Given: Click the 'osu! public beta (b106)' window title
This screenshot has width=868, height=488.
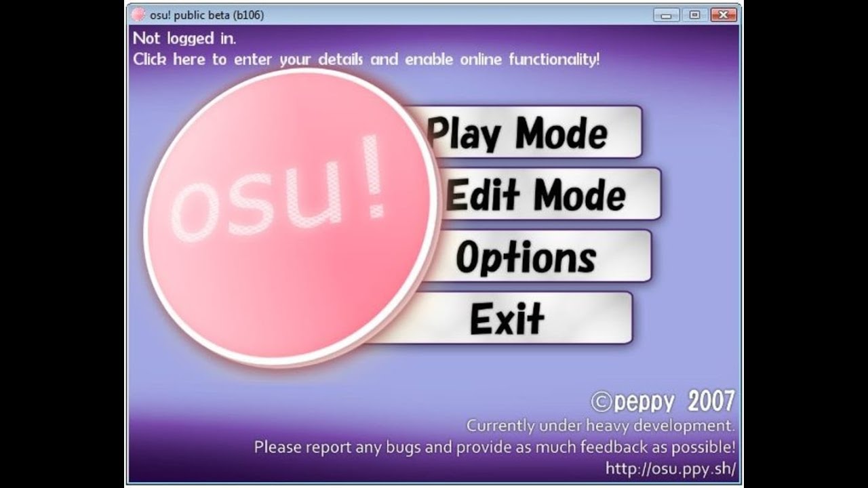Looking at the screenshot, I should [x=207, y=15].
